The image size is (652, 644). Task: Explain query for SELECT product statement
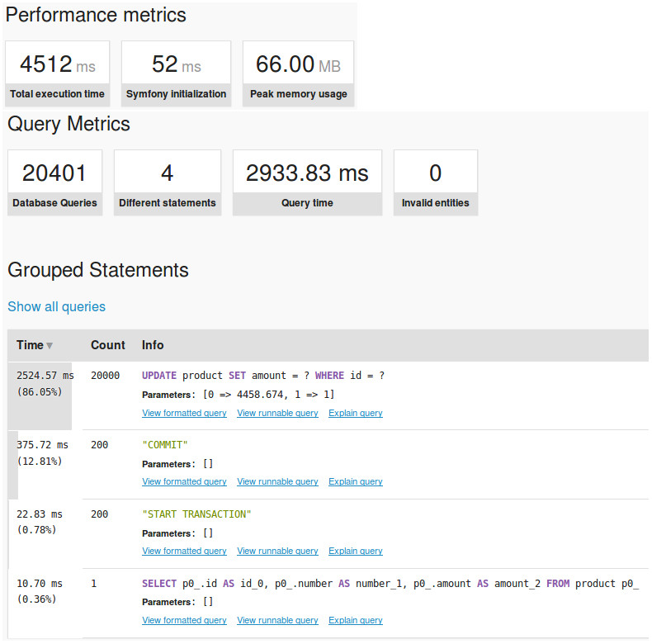(x=356, y=620)
